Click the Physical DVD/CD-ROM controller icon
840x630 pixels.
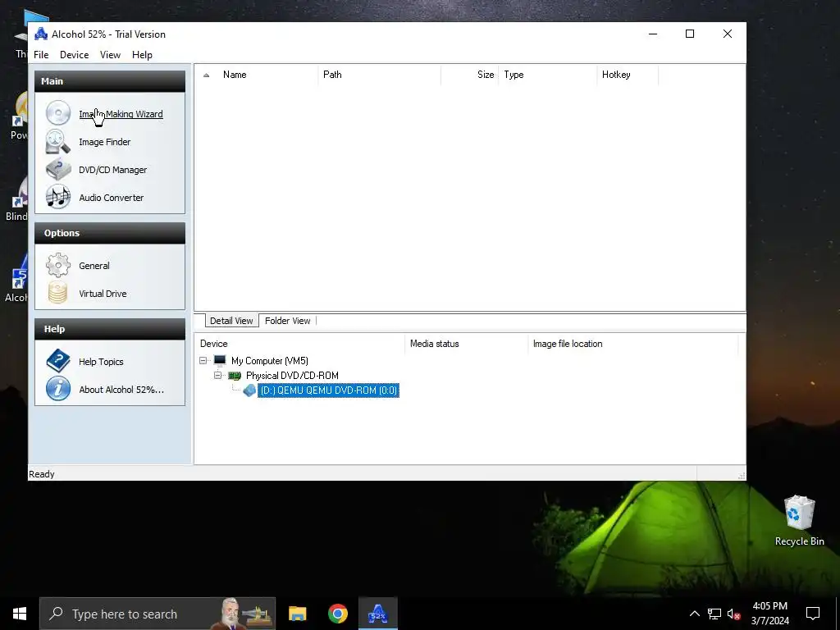click(x=235, y=376)
